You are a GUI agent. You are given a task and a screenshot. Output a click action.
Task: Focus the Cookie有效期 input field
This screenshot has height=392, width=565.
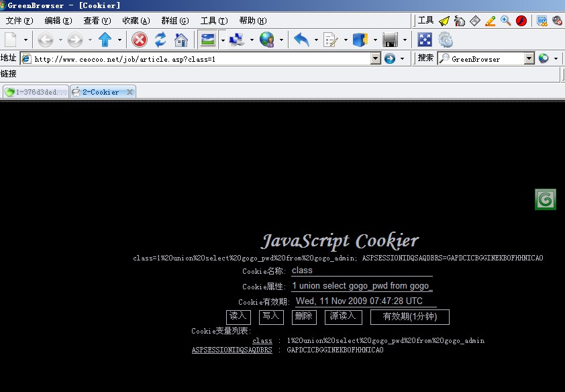(x=366, y=301)
